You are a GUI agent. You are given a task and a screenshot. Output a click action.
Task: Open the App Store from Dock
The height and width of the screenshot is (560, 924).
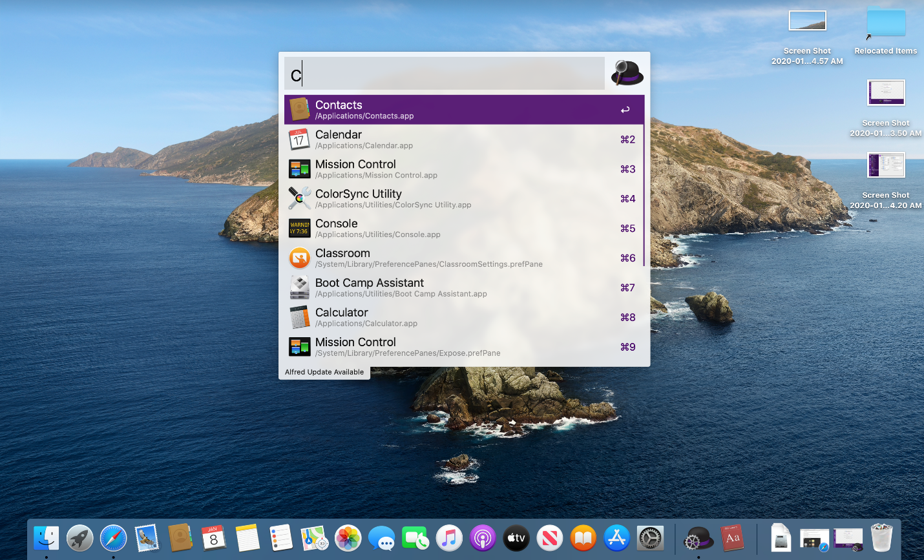tap(616, 537)
